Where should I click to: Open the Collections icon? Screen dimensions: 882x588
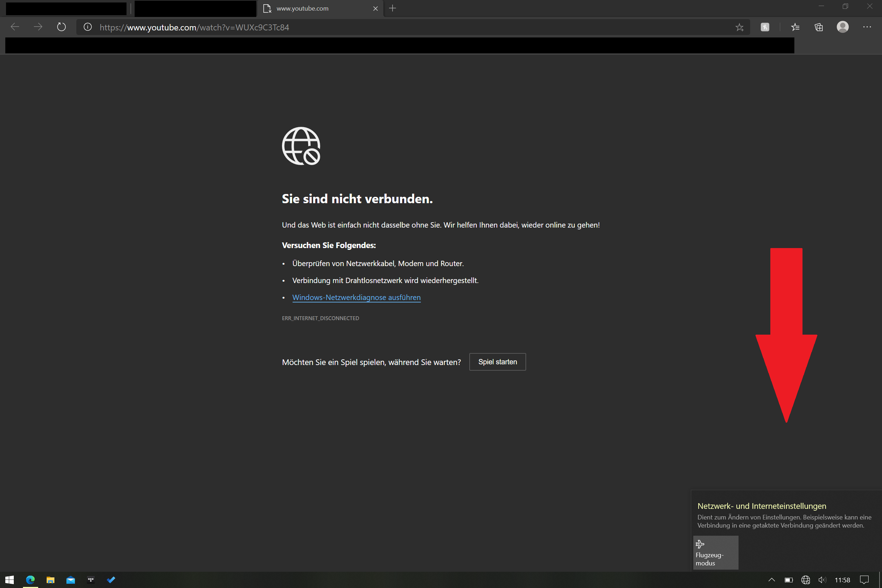tap(819, 27)
